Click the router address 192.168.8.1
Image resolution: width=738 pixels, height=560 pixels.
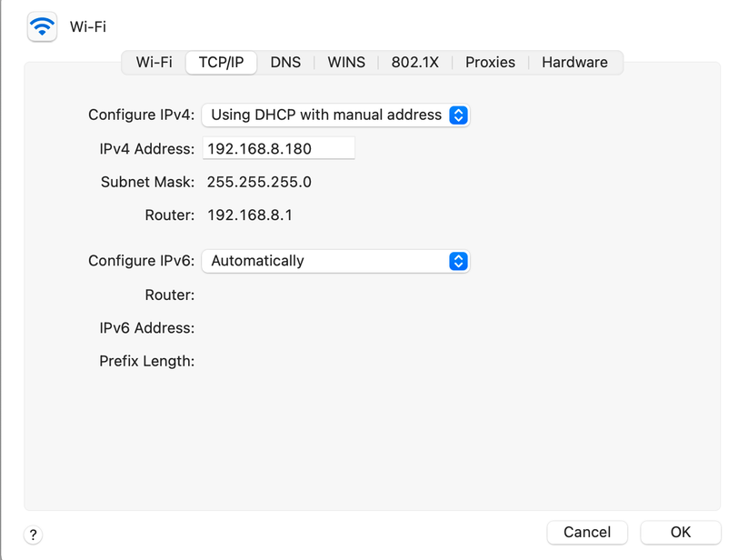[249, 215]
